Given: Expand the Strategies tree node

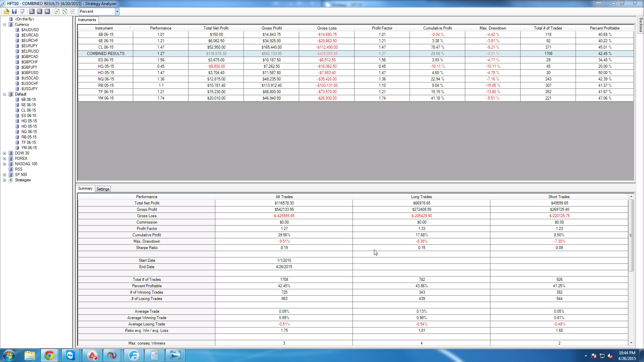Looking at the screenshot, I should click(x=5, y=180).
